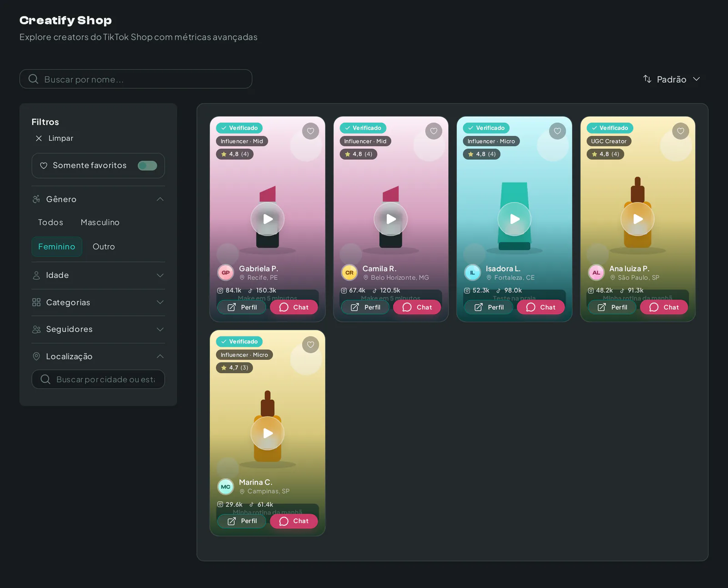Screen dimensions: 728x588
Task: Focus the Buscar por nome search field
Action: [136, 79]
